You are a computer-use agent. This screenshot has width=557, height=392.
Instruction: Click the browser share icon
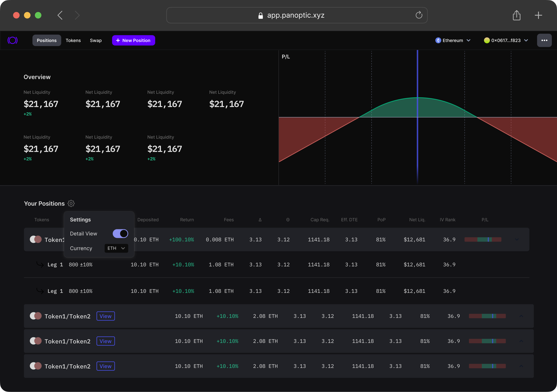click(516, 15)
